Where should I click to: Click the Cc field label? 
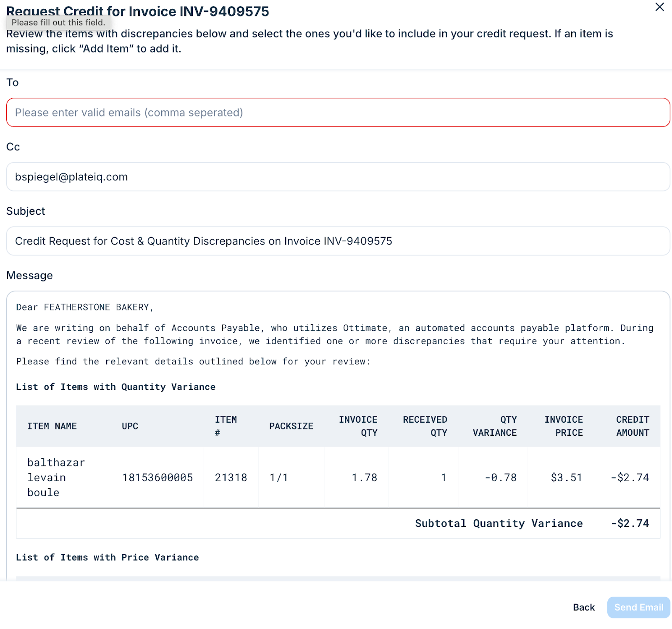pos(13,147)
